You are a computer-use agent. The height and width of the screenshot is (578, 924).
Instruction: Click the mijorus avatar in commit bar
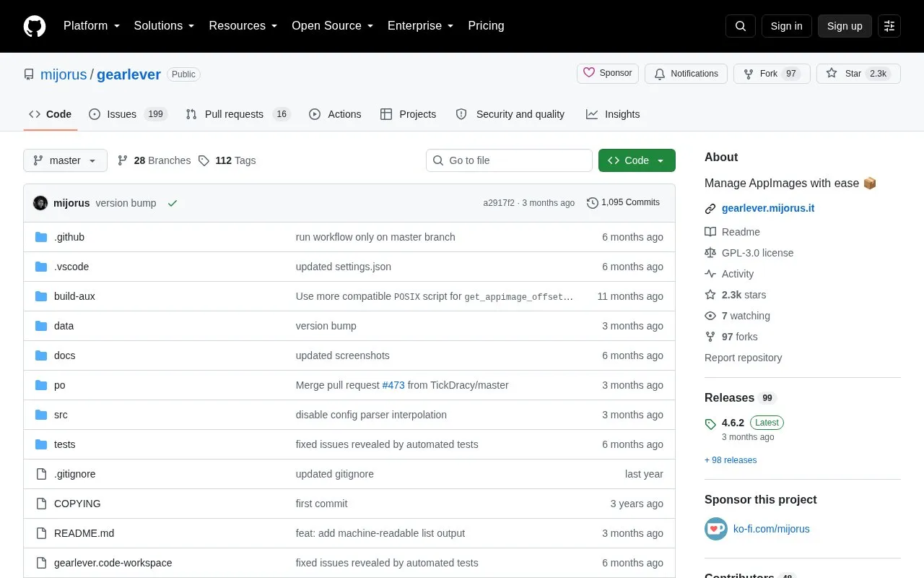[x=40, y=203]
